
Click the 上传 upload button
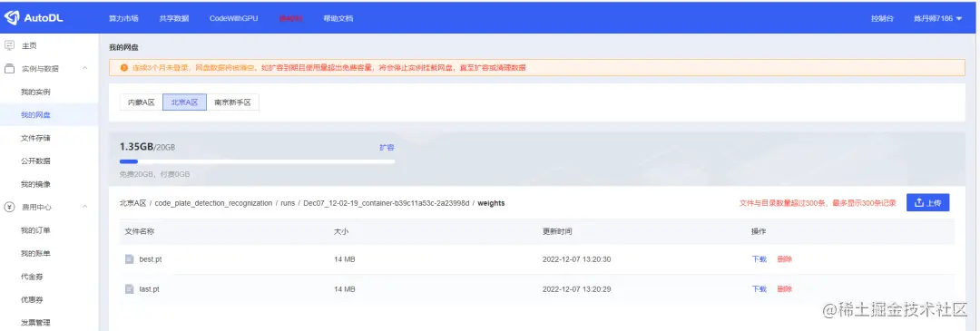(x=928, y=202)
